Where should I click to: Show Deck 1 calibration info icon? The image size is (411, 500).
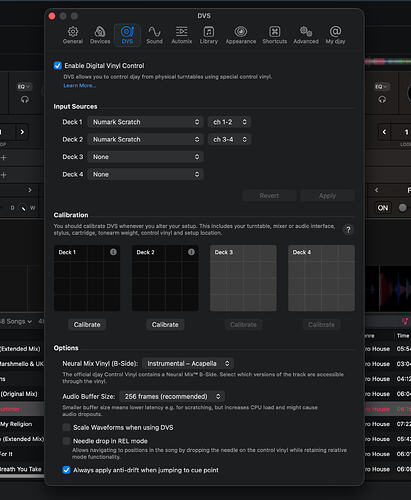click(113, 252)
